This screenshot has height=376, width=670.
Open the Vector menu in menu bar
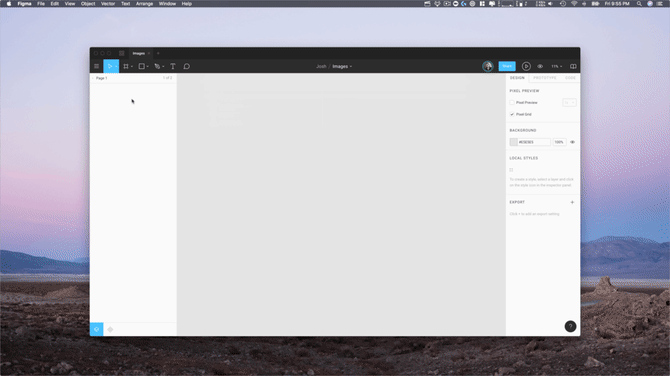pyautogui.click(x=108, y=3)
